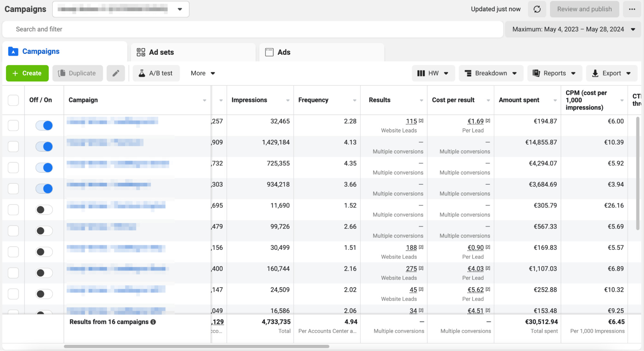Open CPM column sort arrow
644x351 pixels.
[622, 101]
